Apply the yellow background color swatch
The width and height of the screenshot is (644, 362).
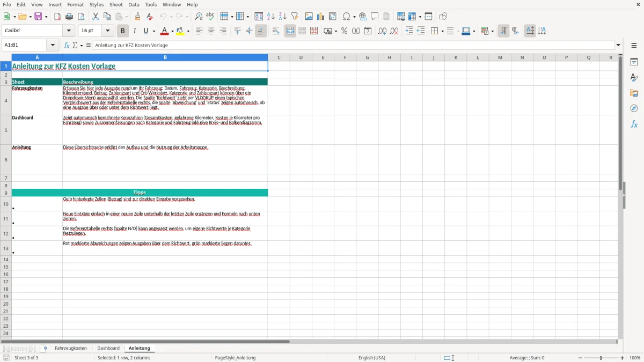click(x=180, y=31)
